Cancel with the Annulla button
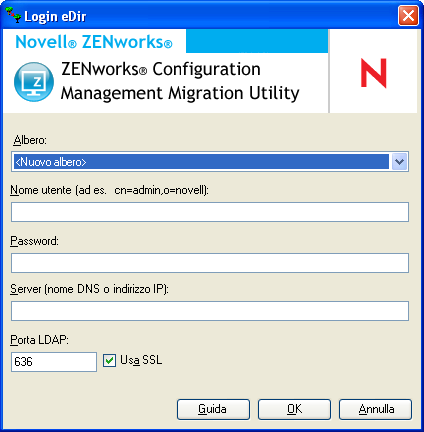 376,409
